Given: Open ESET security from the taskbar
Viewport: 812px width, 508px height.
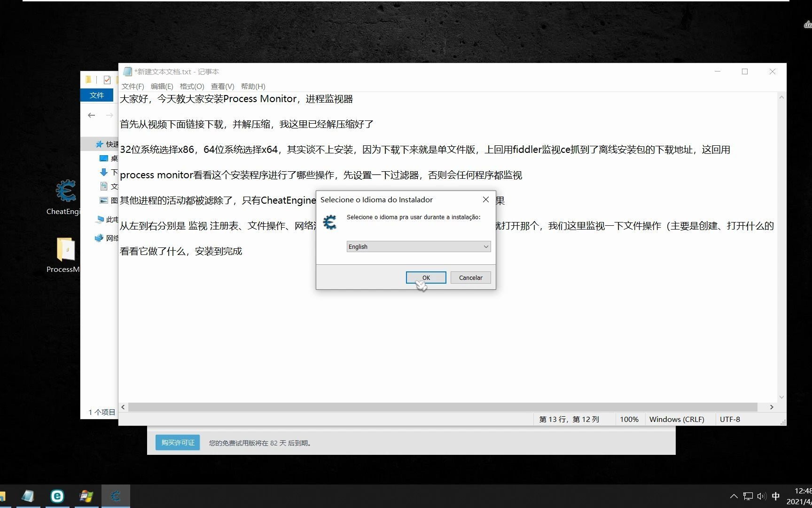Looking at the screenshot, I should (57, 496).
